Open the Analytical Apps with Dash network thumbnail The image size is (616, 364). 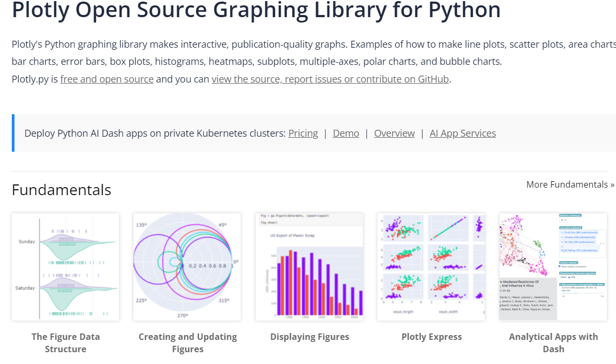coord(553,267)
